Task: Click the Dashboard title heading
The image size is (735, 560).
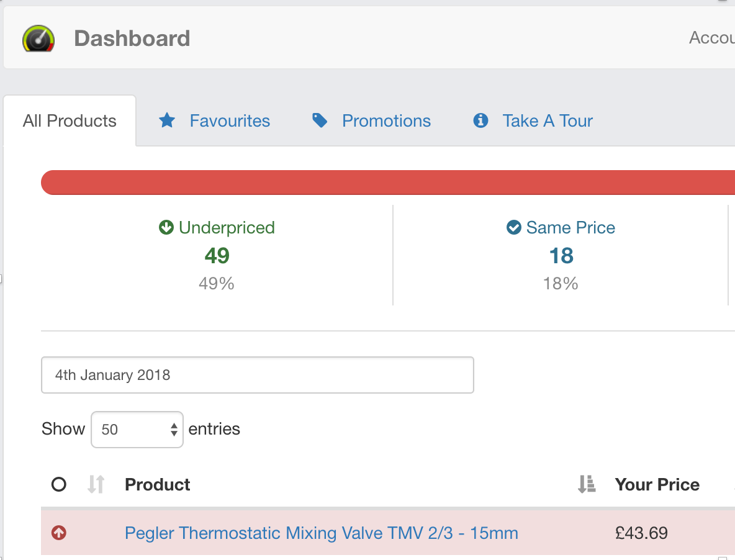Action: (132, 38)
